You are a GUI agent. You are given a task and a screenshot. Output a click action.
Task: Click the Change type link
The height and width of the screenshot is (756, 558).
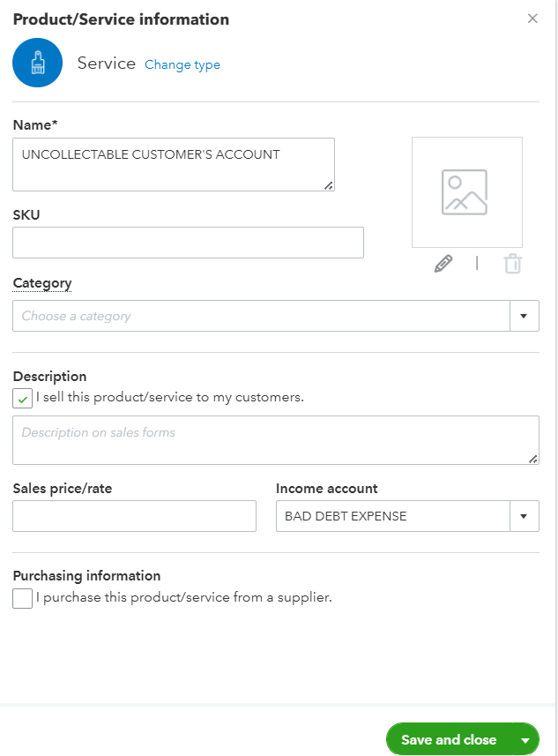tap(182, 64)
